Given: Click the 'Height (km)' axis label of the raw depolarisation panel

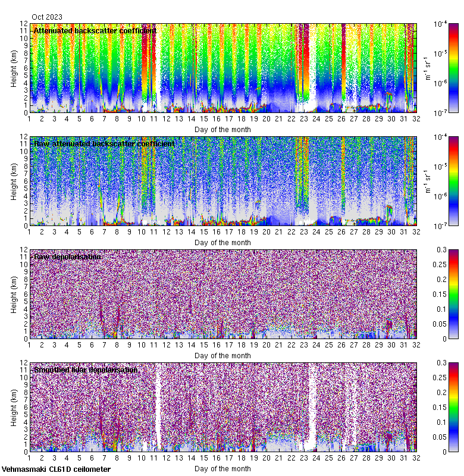Looking at the screenshot, I should pyautogui.click(x=14, y=295).
